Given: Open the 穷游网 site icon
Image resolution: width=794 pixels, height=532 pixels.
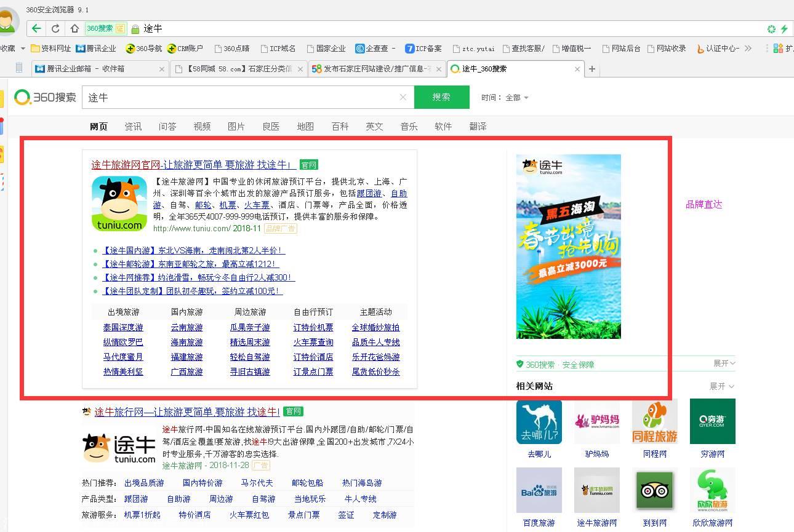Looking at the screenshot, I should pos(713,421).
